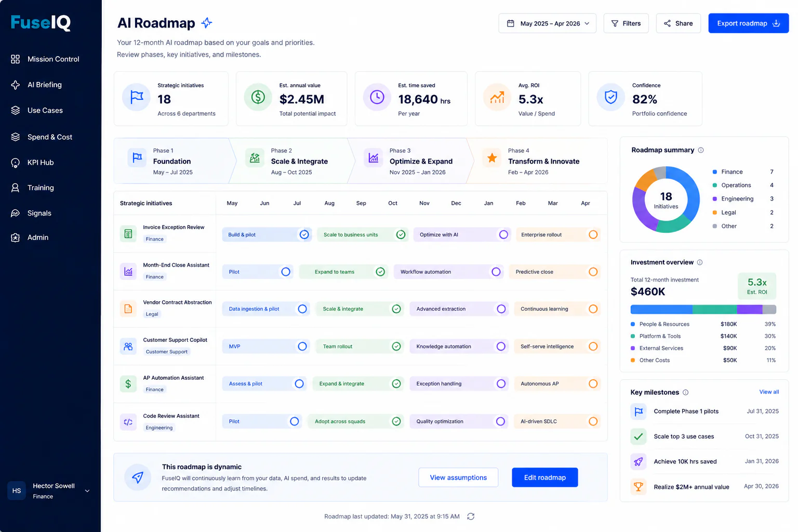The height and width of the screenshot is (532, 798).
Task: Click Confidence shield icon
Action: (611, 97)
